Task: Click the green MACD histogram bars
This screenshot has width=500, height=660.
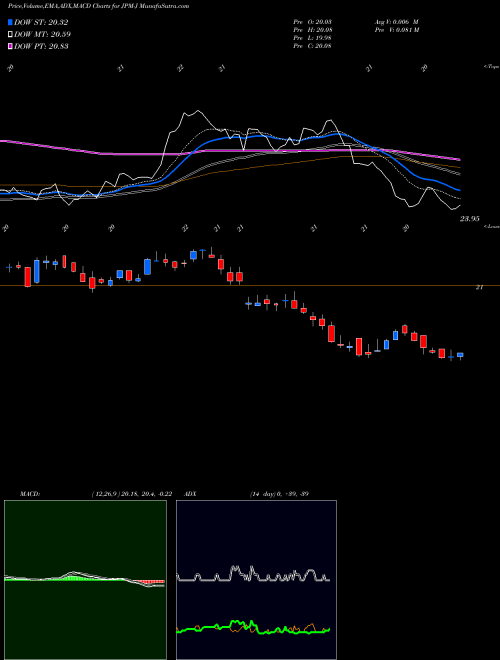Action: [x=72, y=578]
